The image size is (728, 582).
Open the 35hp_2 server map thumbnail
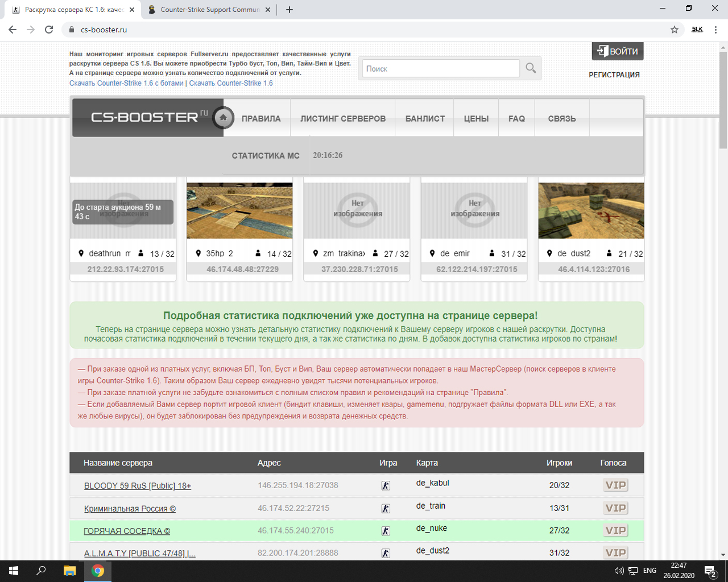pos(239,210)
